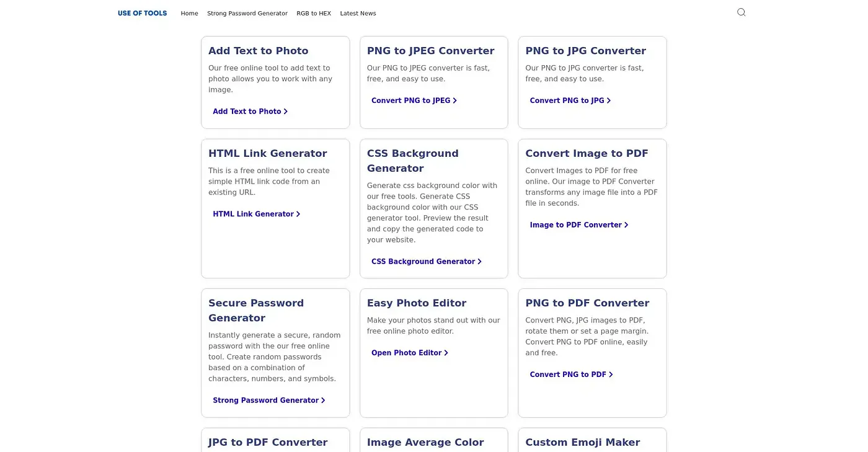Select the PNG to JPEG Converter heading

[430, 51]
